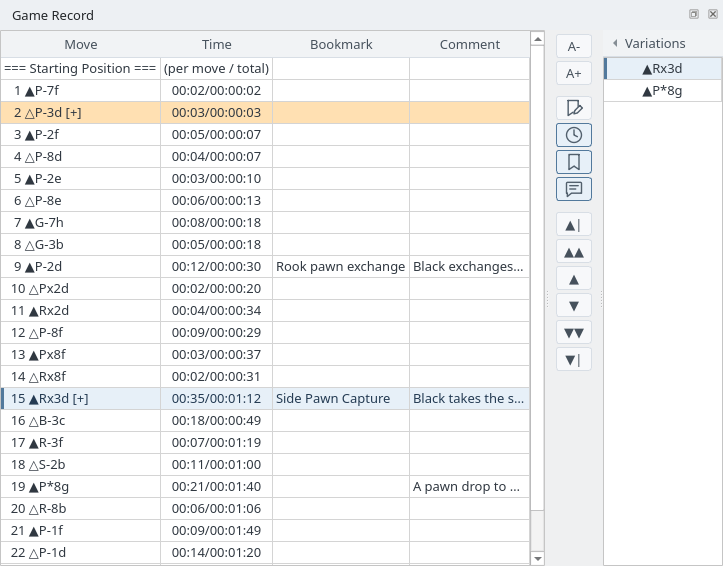
Task: Collapse the Variations panel triangle
Action: [615, 43]
